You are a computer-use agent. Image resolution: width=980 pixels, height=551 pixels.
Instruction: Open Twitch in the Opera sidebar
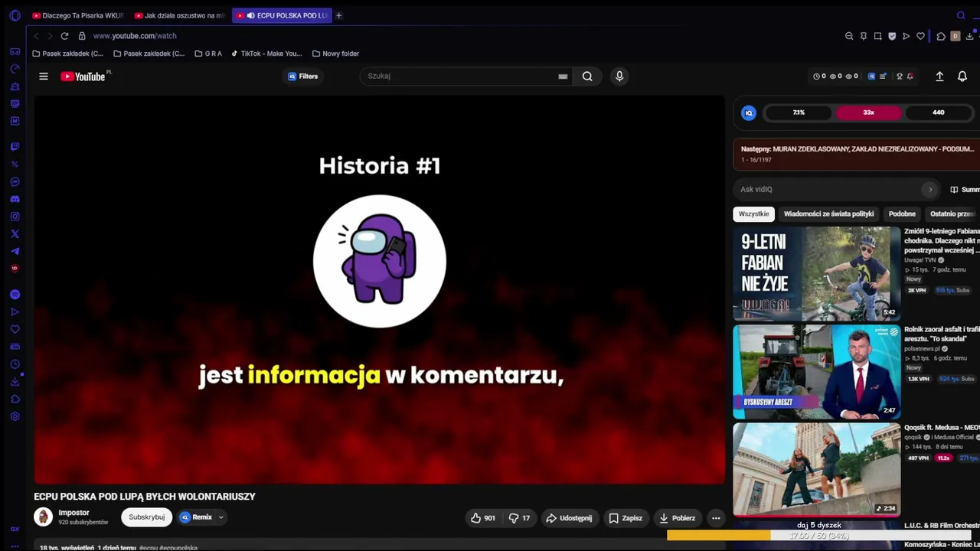15,146
